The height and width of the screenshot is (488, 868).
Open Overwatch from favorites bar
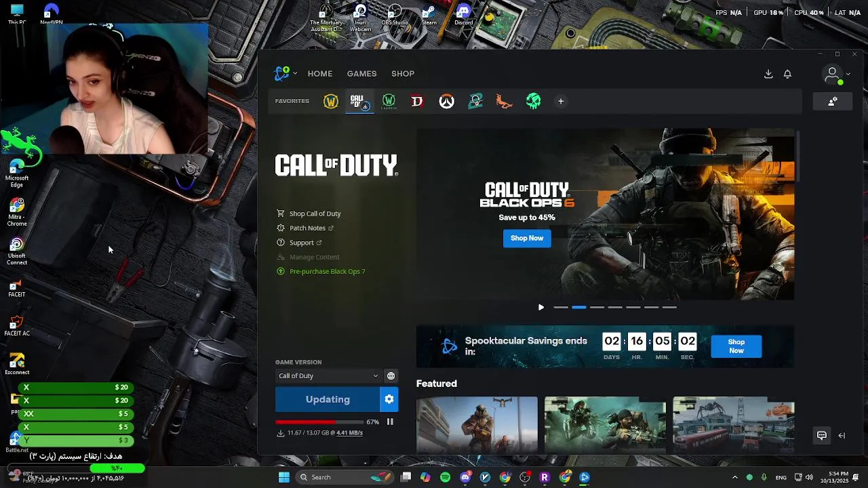446,102
